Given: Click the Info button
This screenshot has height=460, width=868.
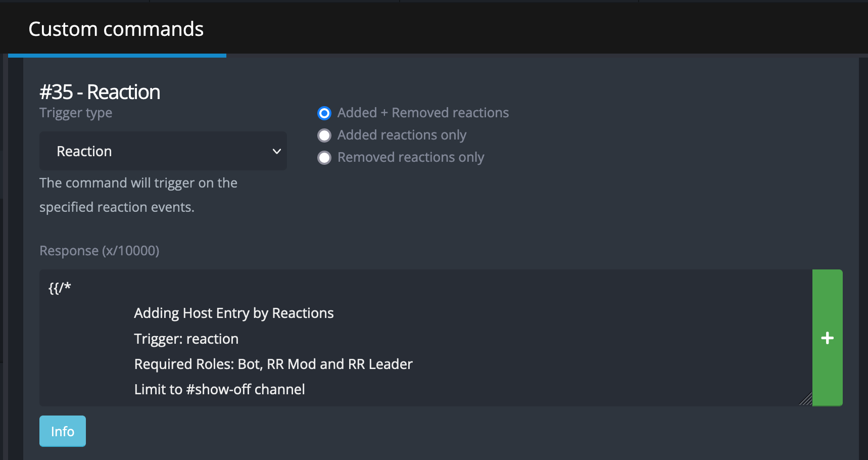Looking at the screenshot, I should [63, 431].
